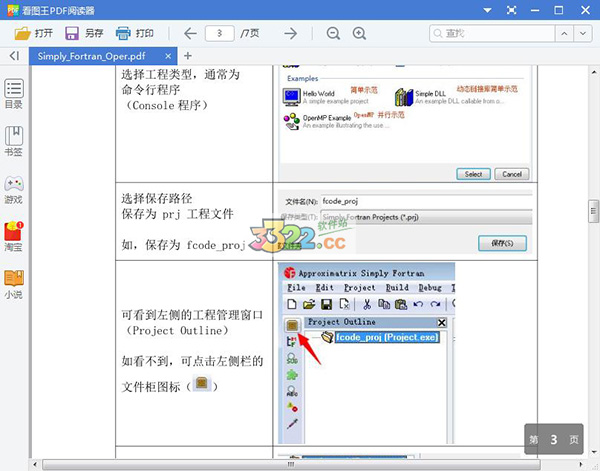
Task: Click the close document icon in Fortran toolbar
Action: click(344, 304)
